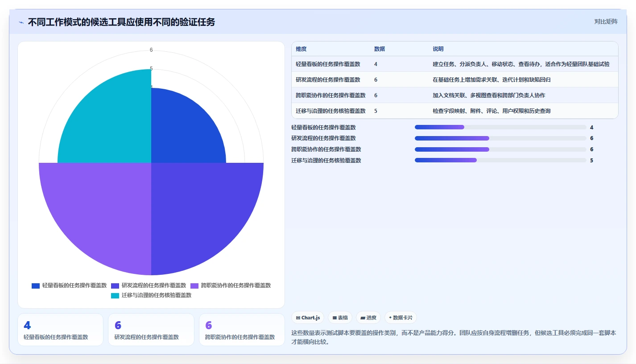This screenshot has height=364, width=636.
Task: Click the lightning icon beside the title
Action: pos(21,22)
